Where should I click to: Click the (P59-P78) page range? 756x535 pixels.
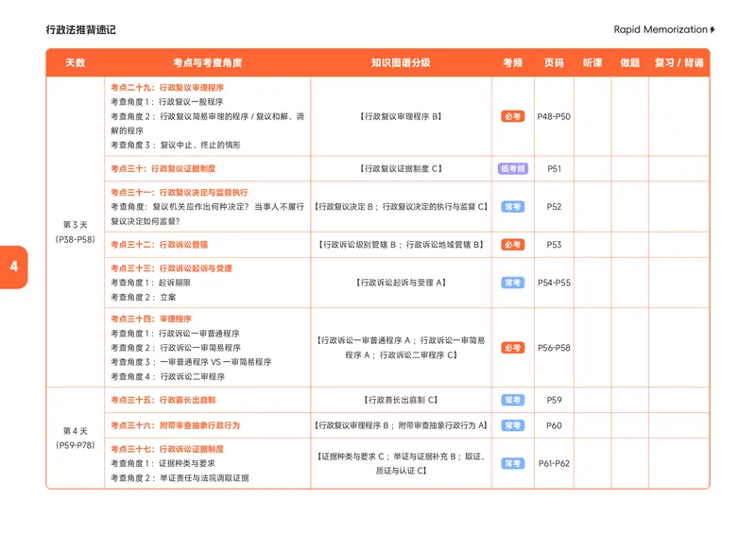click(x=76, y=445)
